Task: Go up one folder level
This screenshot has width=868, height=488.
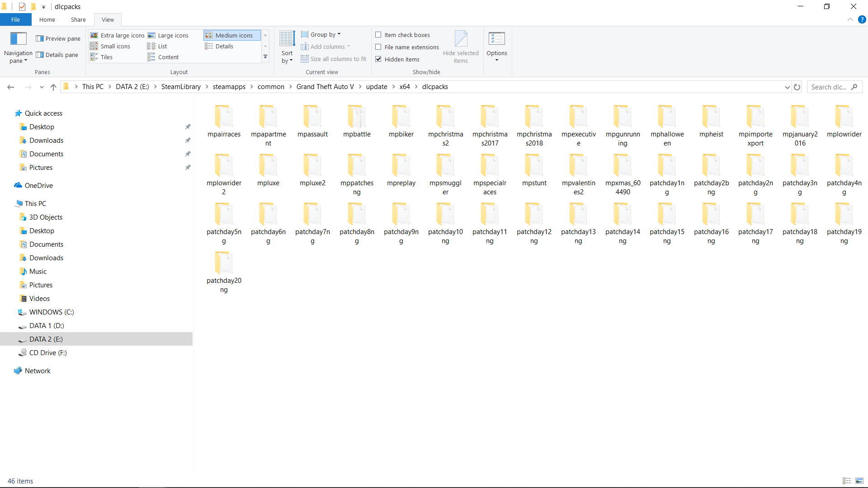Action: point(53,87)
